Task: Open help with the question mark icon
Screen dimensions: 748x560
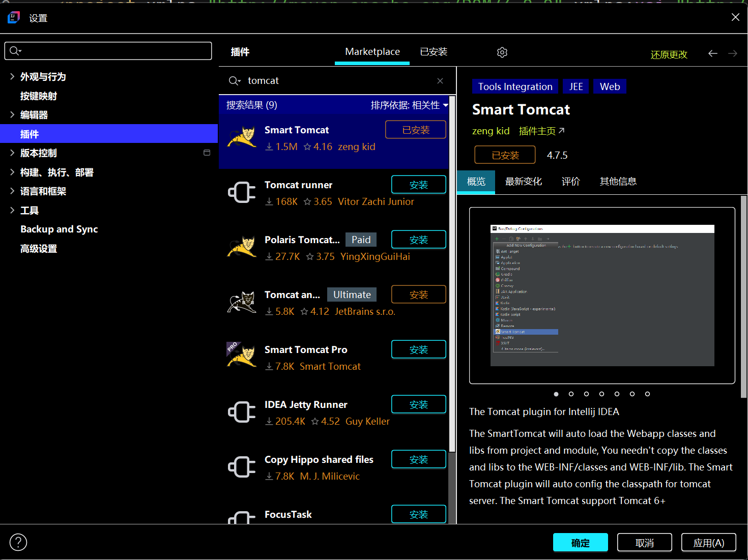Action: tap(18, 542)
